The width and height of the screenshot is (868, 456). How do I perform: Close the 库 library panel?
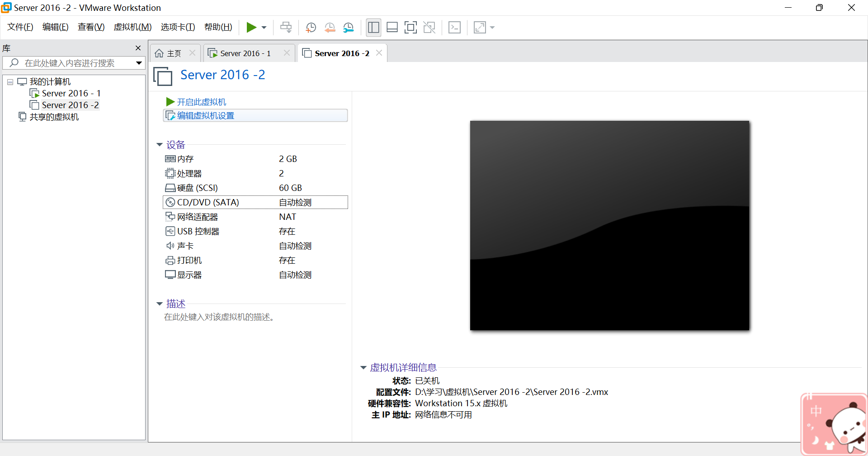138,48
